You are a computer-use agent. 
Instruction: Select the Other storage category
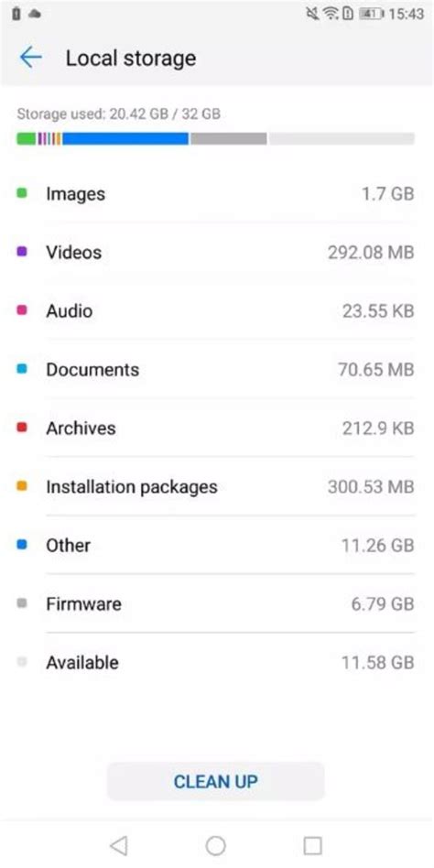click(215, 546)
